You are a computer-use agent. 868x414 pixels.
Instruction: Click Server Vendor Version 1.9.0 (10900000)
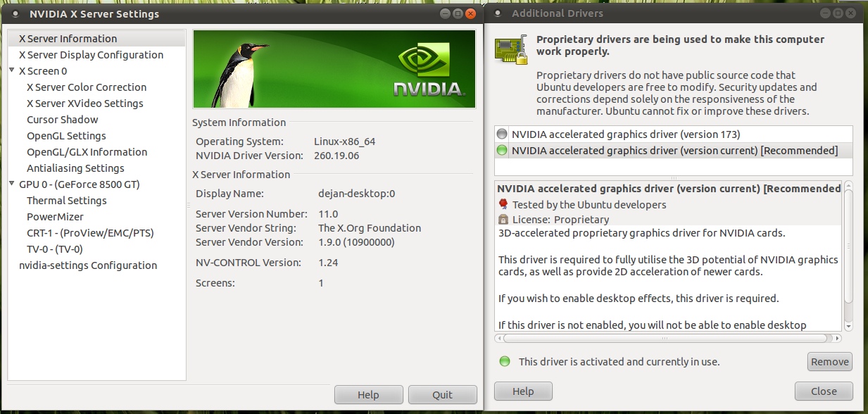(356, 242)
